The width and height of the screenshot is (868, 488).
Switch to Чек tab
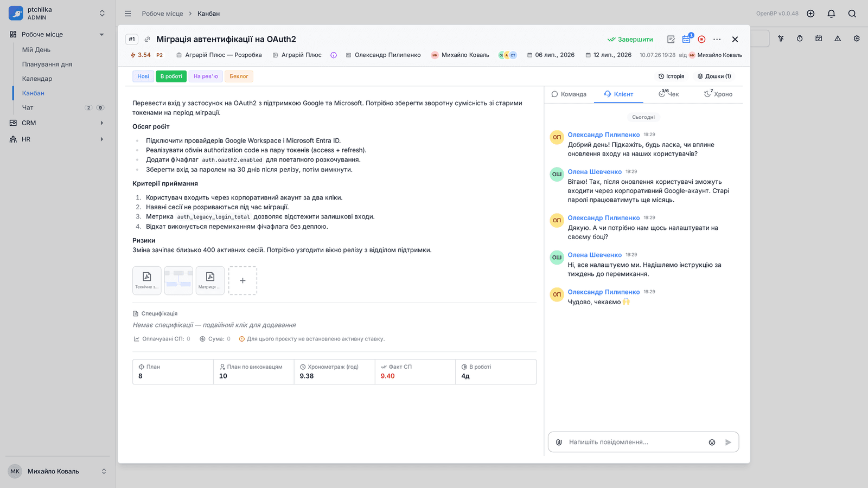click(x=668, y=94)
